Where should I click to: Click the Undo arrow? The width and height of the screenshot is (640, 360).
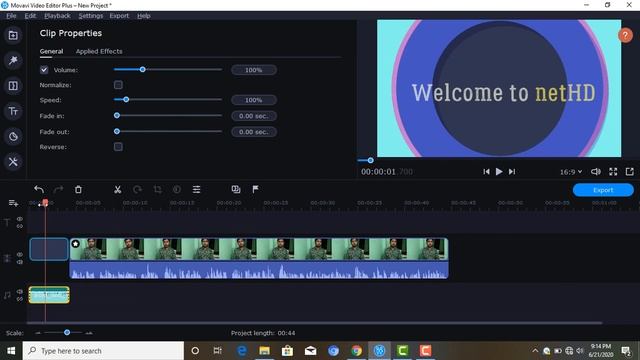(39, 189)
